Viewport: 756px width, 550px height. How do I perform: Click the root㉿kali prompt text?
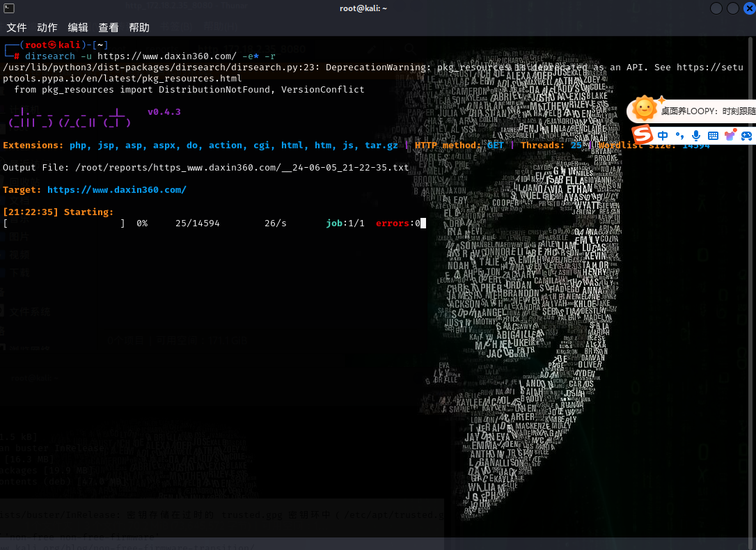tap(52, 45)
